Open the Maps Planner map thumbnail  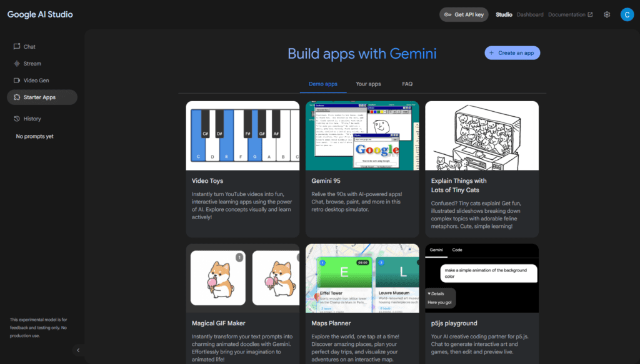click(362, 278)
